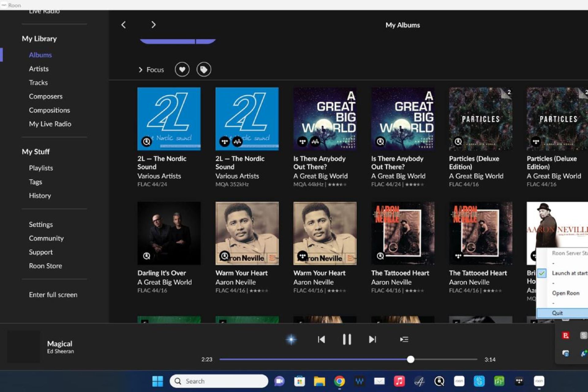Click Tidal badge on 2L MQA 352kHz album
This screenshot has height=392, width=588.
(224, 141)
